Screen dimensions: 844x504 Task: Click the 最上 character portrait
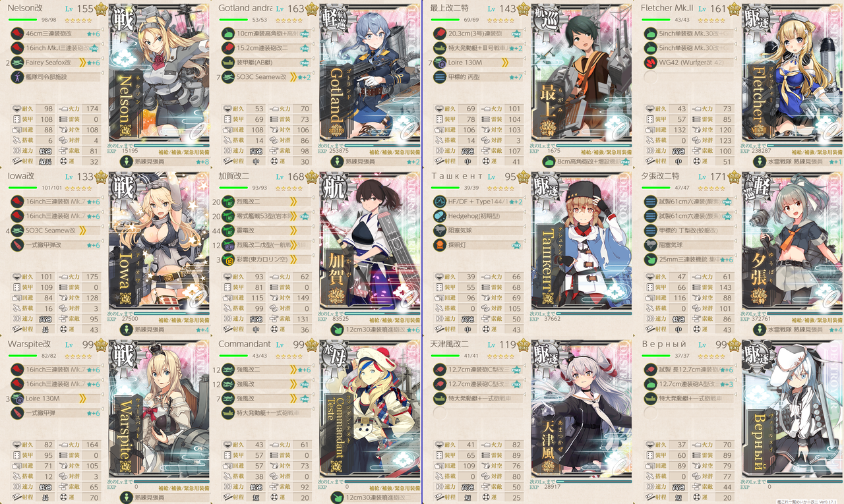(581, 79)
